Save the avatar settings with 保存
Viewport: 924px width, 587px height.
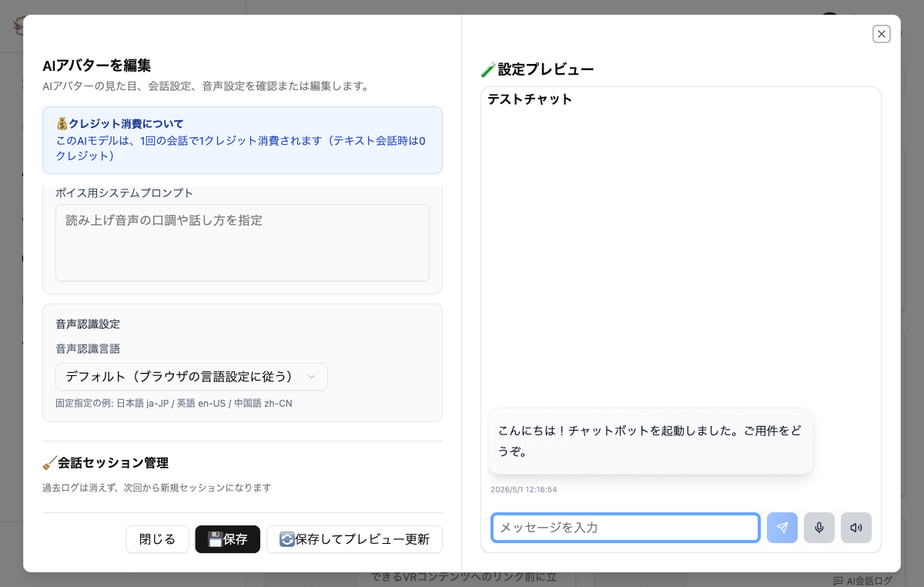[228, 539]
